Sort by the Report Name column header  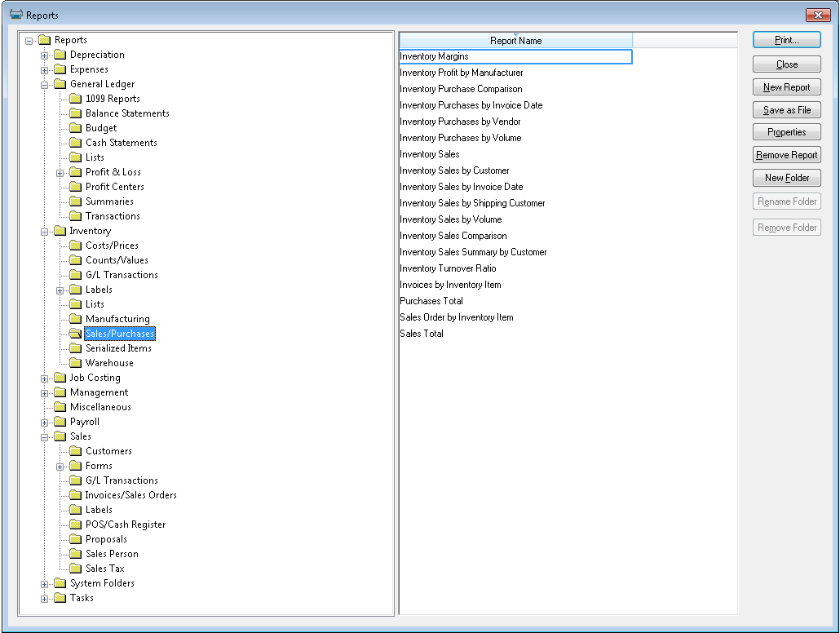(515, 41)
